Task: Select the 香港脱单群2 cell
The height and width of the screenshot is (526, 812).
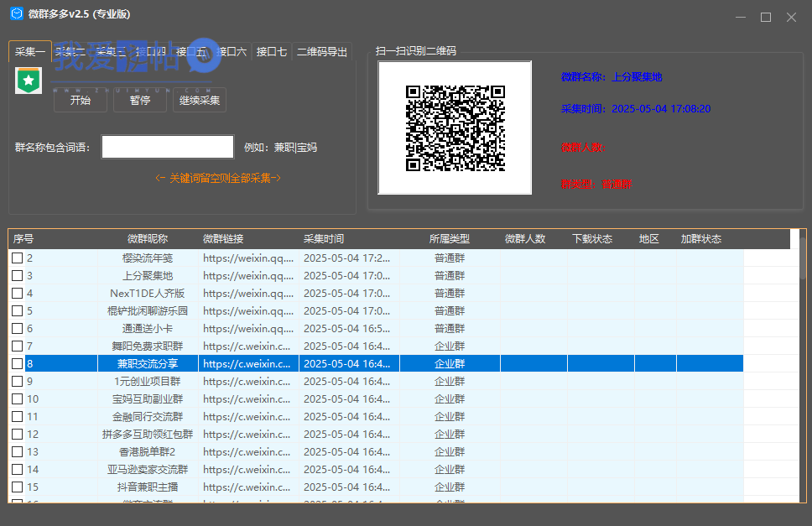Action: pyautogui.click(x=148, y=451)
